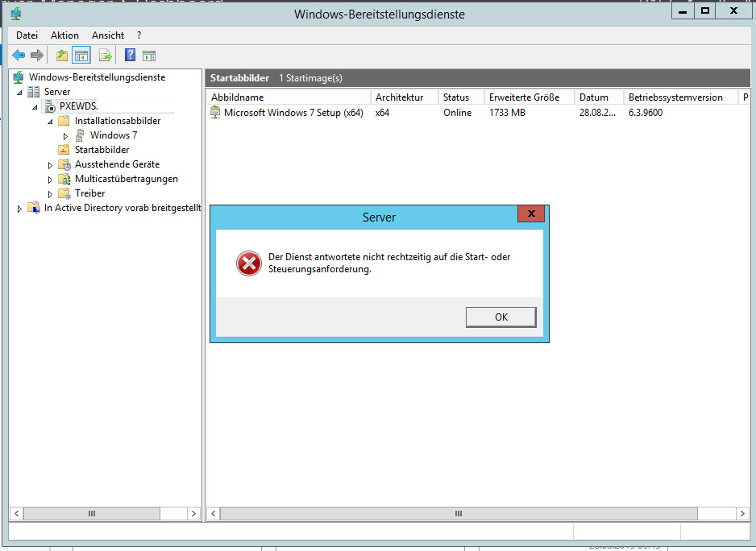Click right arrow of list pane scrollbar
This screenshot has width=756, height=551.
click(x=742, y=513)
